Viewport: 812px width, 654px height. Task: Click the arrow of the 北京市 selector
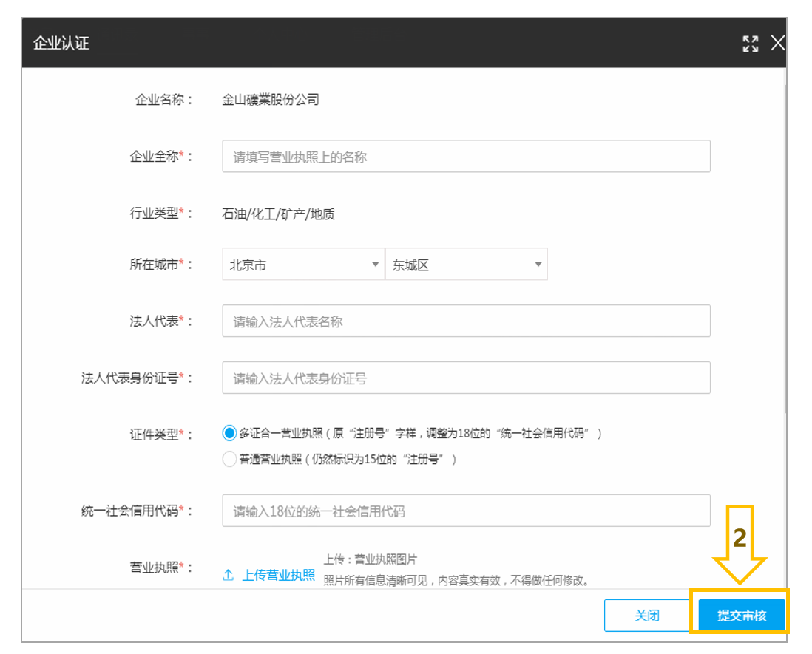(x=376, y=265)
